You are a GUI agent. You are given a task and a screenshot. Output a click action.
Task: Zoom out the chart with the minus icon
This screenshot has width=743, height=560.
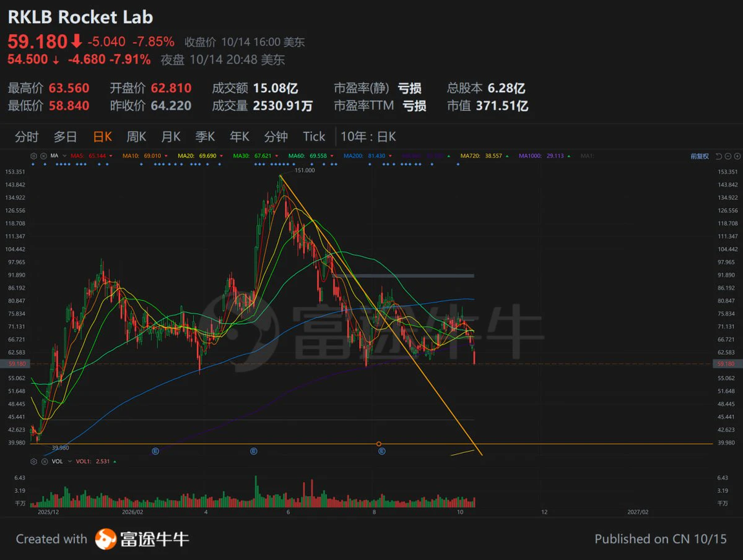tap(729, 156)
